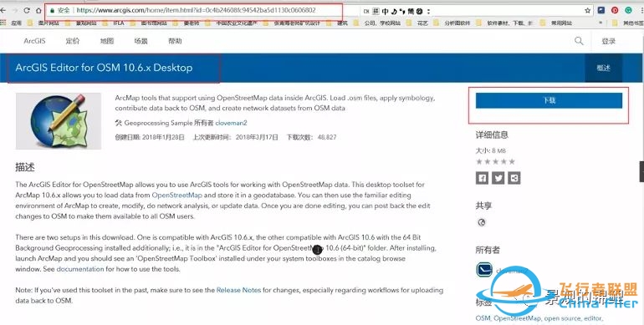644x325 pixels.
Task: Open the owner cloveman2 profile link
Action: 231,123
